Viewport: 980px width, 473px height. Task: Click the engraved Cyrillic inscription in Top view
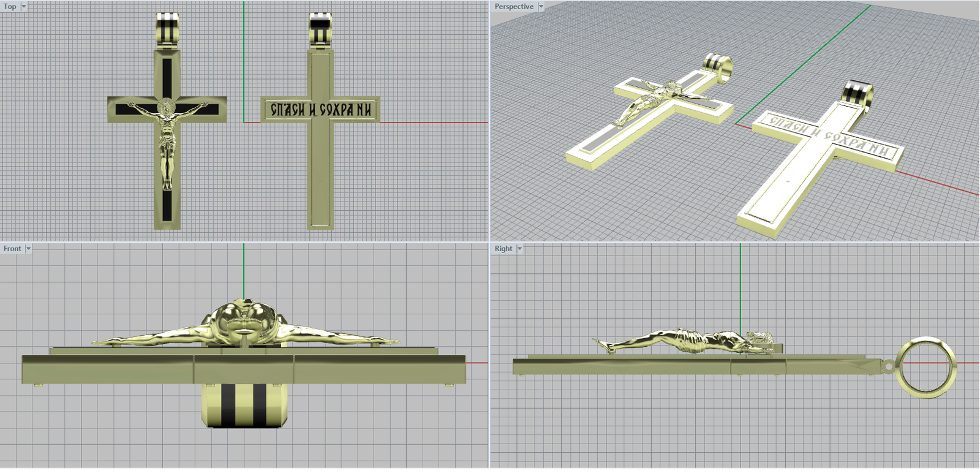[320, 110]
